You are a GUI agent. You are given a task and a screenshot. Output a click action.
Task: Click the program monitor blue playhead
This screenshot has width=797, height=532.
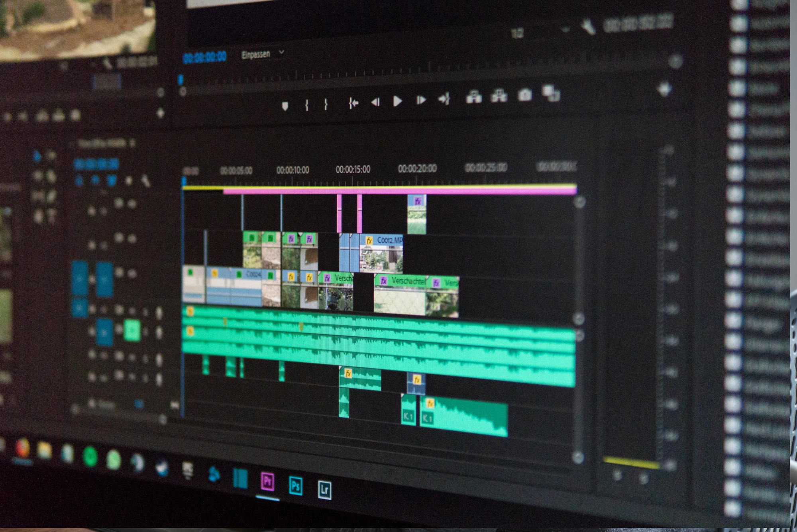click(181, 80)
